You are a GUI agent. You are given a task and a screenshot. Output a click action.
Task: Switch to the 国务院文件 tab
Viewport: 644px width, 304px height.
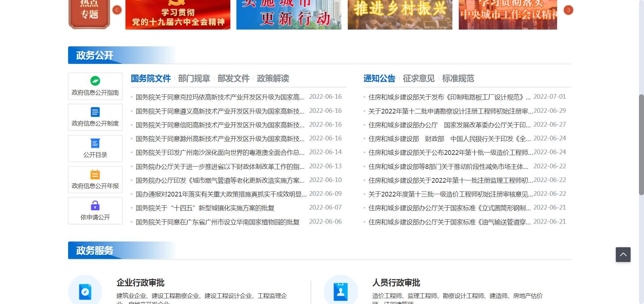pyautogui.click(x=151, y=79)
